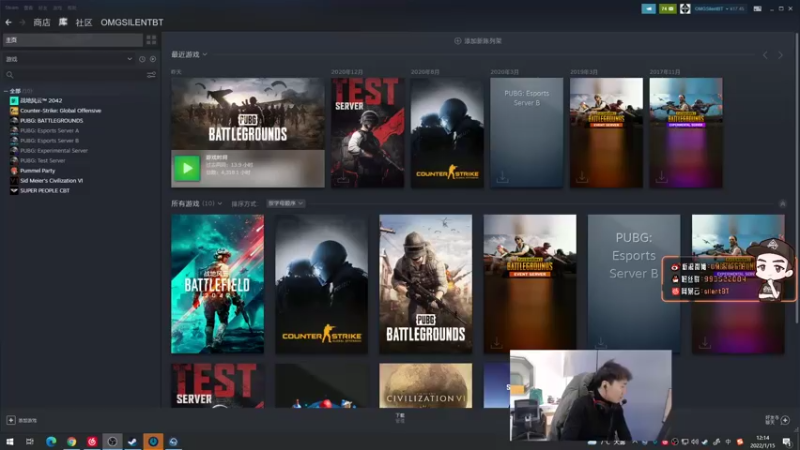Click the add game plus icon
Viewport: 800px width, 450px height.
[x=11, y=420]
